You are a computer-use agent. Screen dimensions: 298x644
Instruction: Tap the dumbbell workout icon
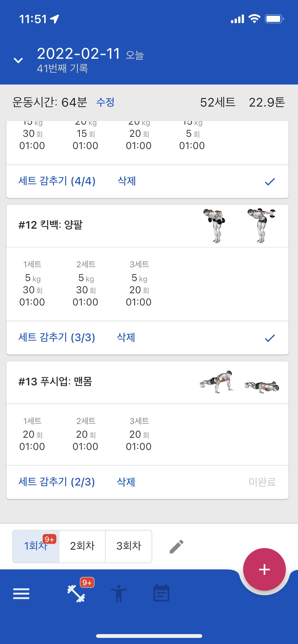coord(76,594)
